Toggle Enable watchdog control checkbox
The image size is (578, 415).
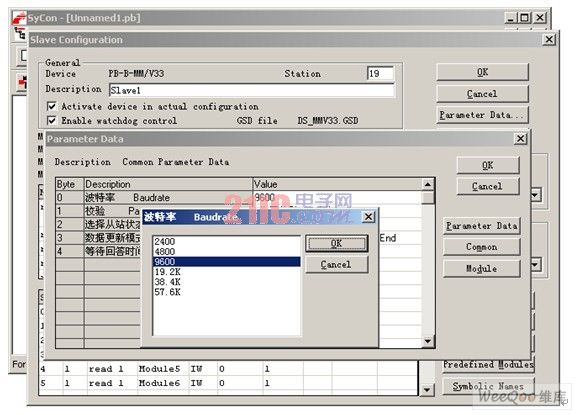click(52, 121)
